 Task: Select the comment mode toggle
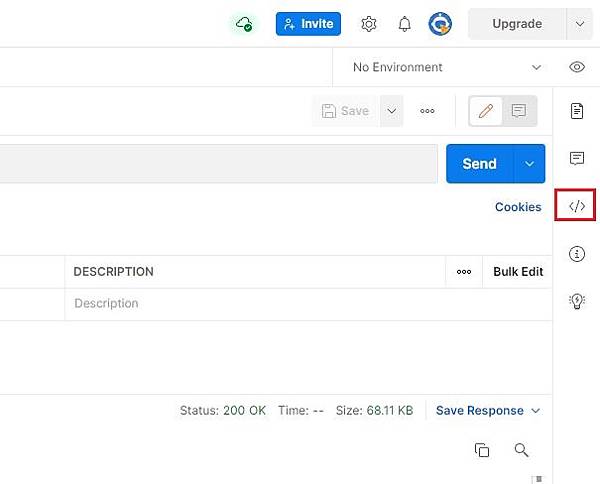(x=519, y=111)
